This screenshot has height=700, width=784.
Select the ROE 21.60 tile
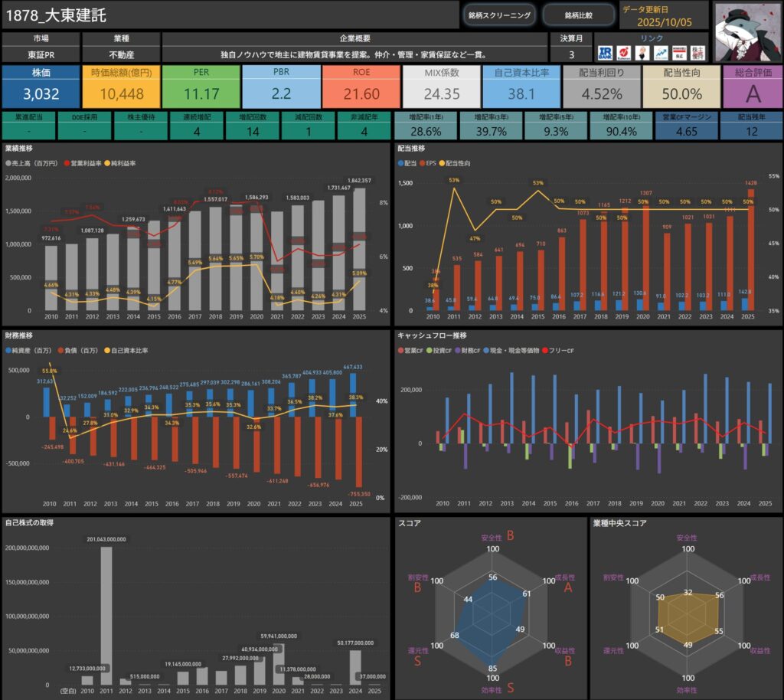(x=361, y=87)
